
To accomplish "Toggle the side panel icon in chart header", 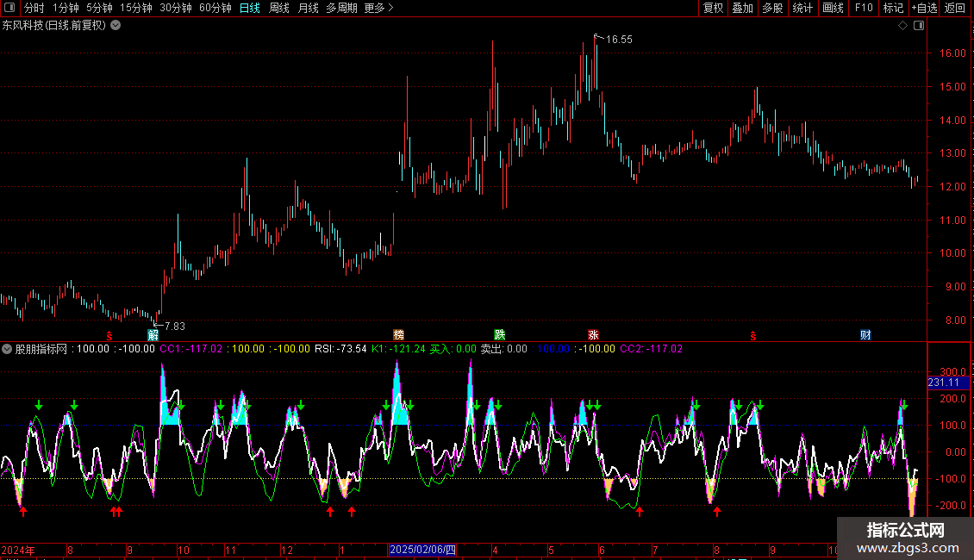I will pos(919,26).
